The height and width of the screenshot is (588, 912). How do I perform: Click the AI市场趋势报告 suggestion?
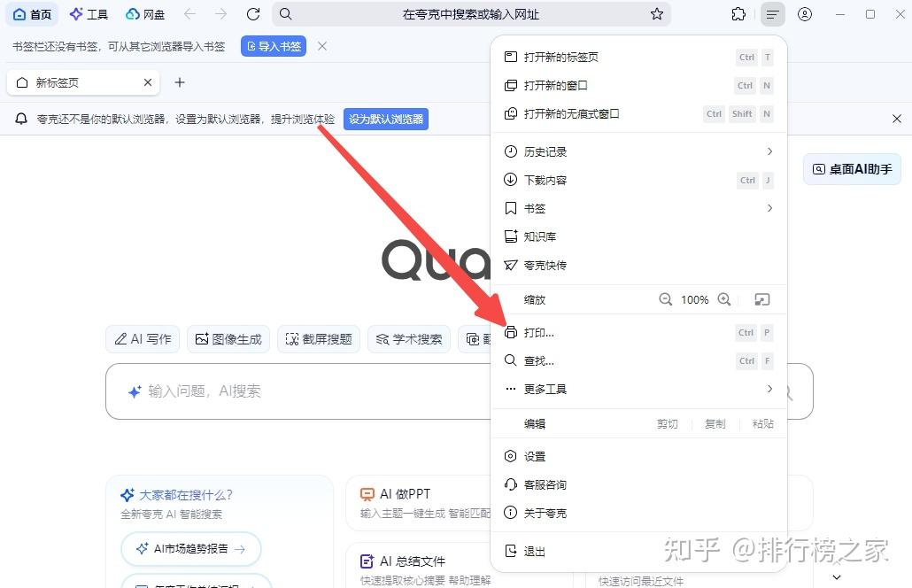click(190, 549)
